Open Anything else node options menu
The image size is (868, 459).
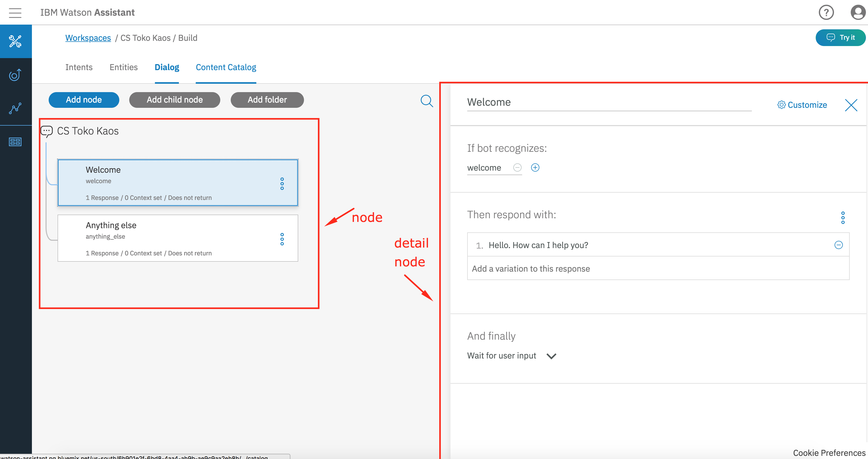coord(282,239)
